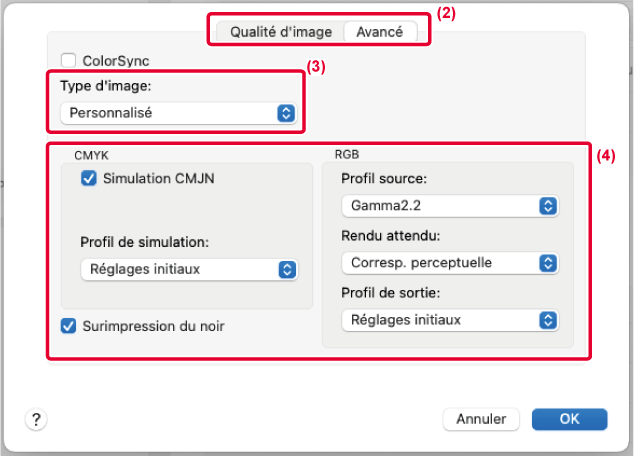Screen dimensions: 634x456
Task: Expand the Rendu attendu dropdown
Action: [x=449, y=263]
